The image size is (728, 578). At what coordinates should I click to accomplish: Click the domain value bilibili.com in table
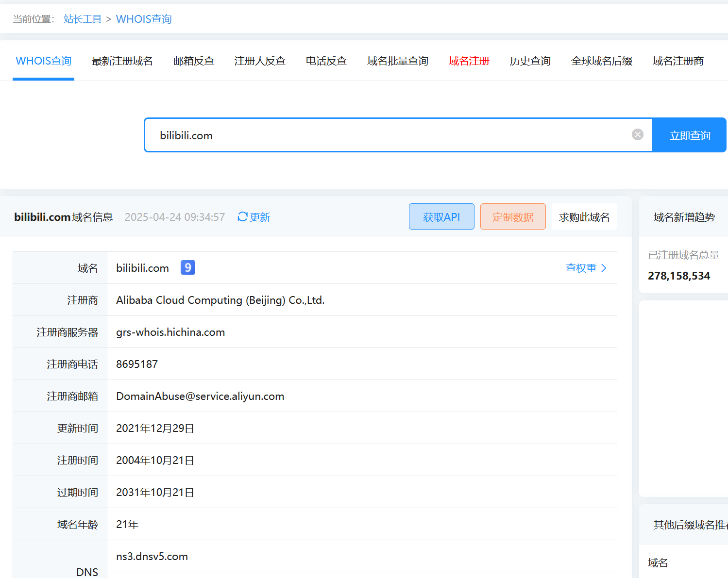click(x=142, y=268)
